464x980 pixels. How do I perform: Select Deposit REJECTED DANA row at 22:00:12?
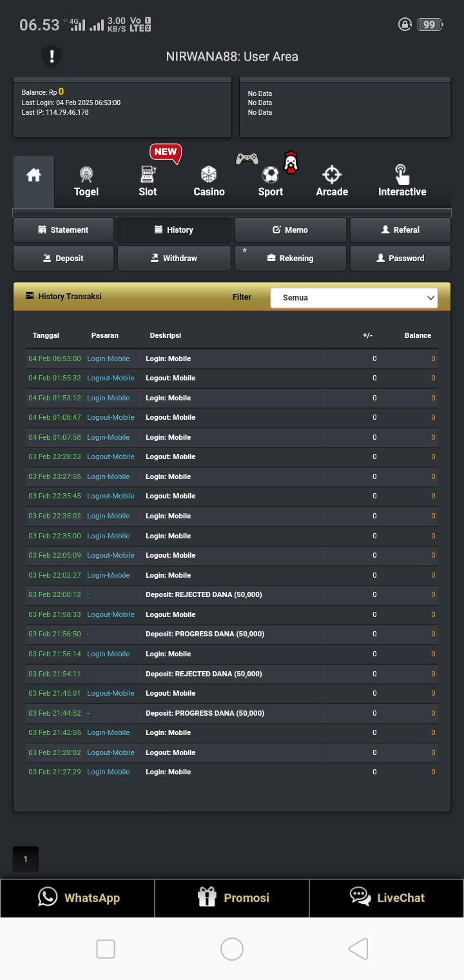tap(232, 594)
